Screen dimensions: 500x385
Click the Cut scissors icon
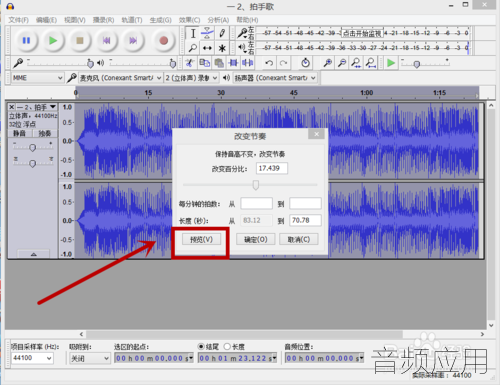click(189, 63)
